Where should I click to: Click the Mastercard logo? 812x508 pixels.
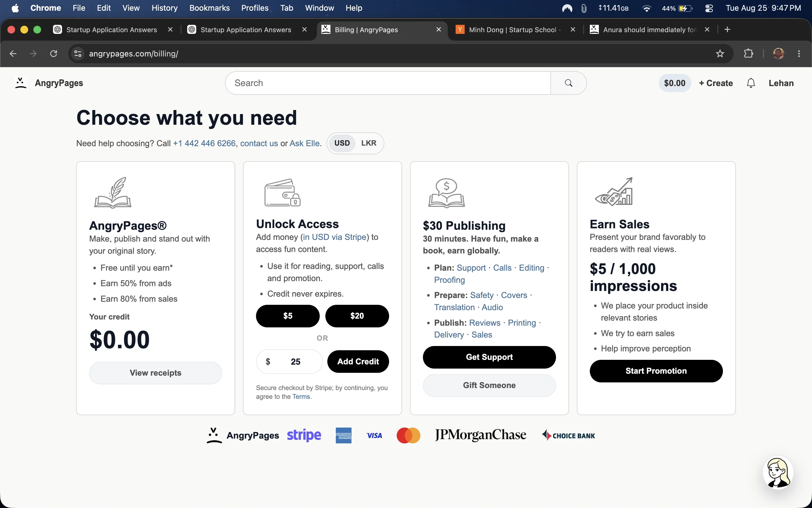[x=408, y=435]
